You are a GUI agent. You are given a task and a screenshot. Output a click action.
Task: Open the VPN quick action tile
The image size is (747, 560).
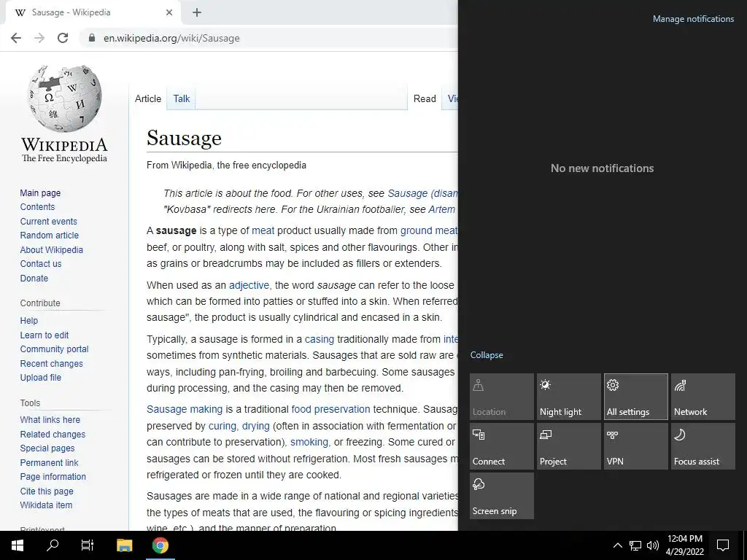636,446
